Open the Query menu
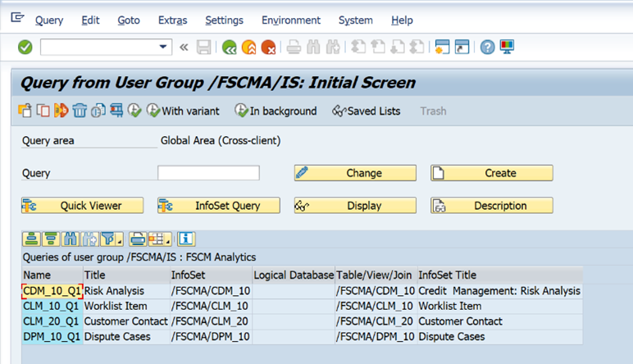This screenshot has height=364, width=633. [x=49, y=20]
